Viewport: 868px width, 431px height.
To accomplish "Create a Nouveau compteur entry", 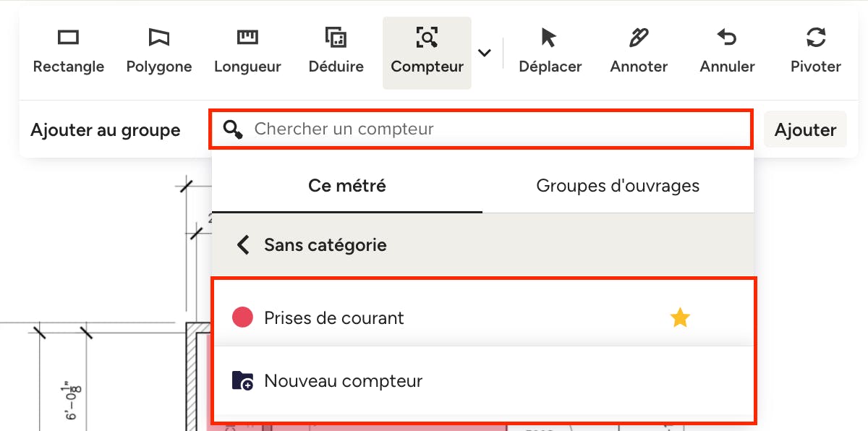I will 343,381.
